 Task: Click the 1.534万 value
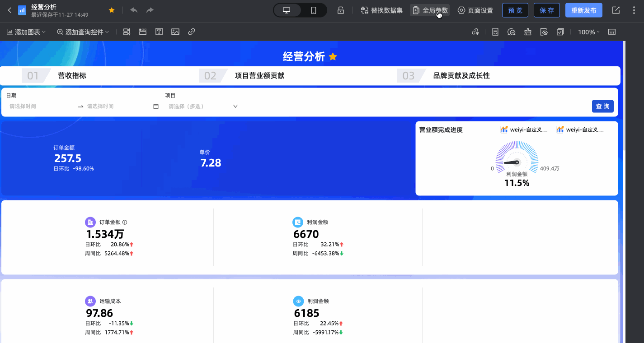[105, 234]
